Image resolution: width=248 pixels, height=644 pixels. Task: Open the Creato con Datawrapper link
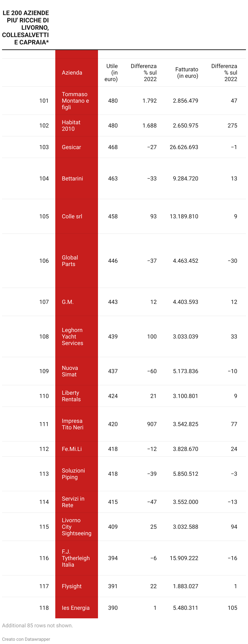(26, 639)
